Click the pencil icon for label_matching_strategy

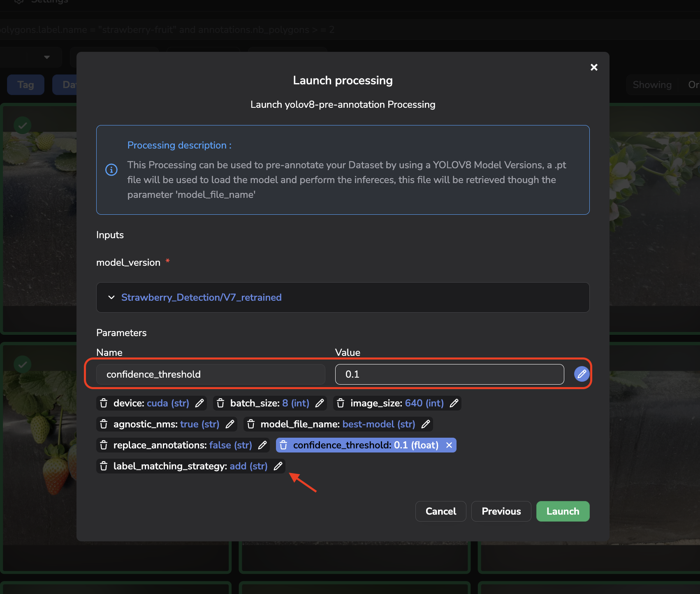[278, 466]
